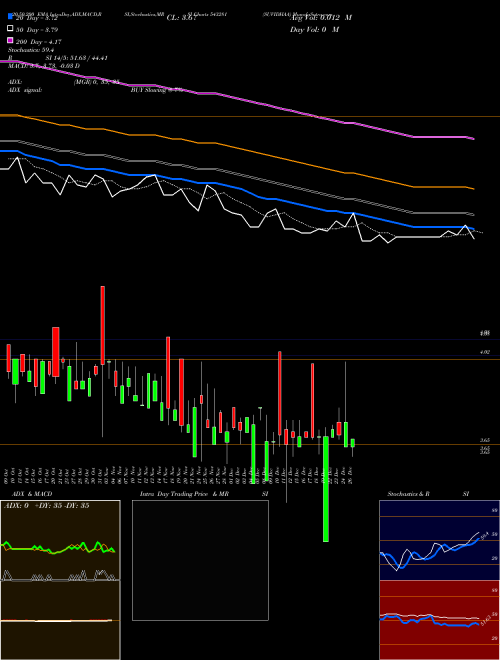
Task: Click the 'Intra Day Trading Price & MRSI' title
Action: (x=204, y=494)
